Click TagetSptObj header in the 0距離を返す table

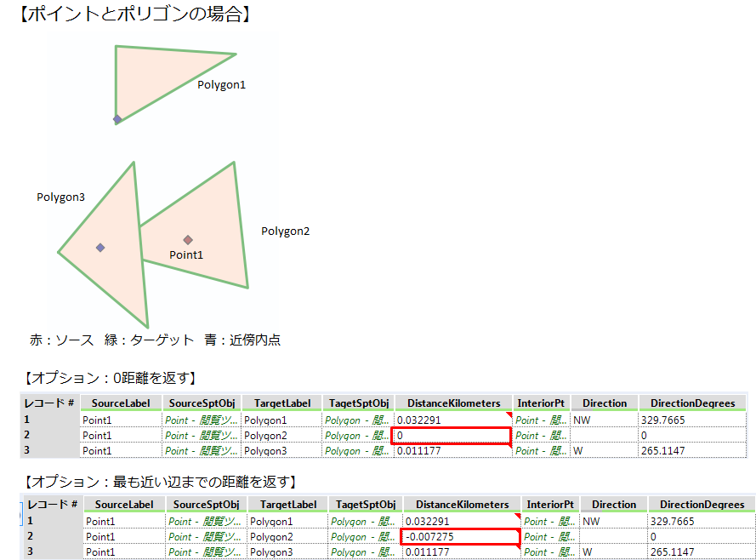(x=358, y=403)
